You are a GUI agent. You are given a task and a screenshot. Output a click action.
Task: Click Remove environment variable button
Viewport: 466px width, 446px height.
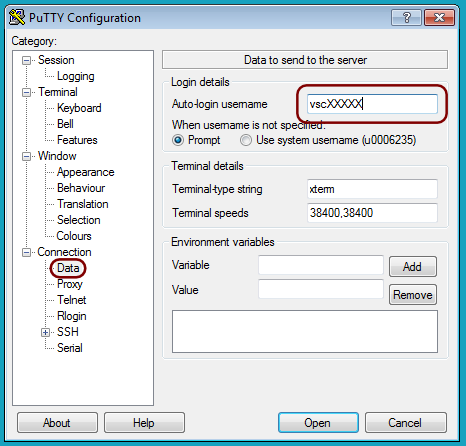(413, 295)
